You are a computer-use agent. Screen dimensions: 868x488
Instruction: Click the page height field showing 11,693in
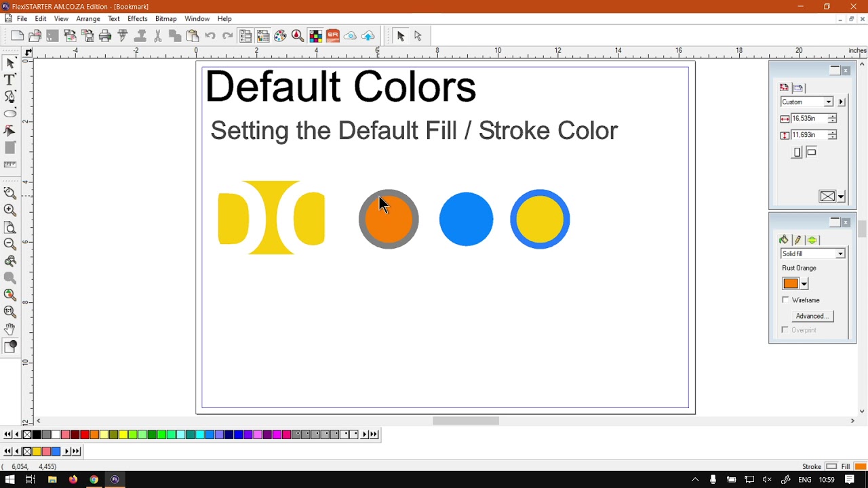tap(809, 135)
